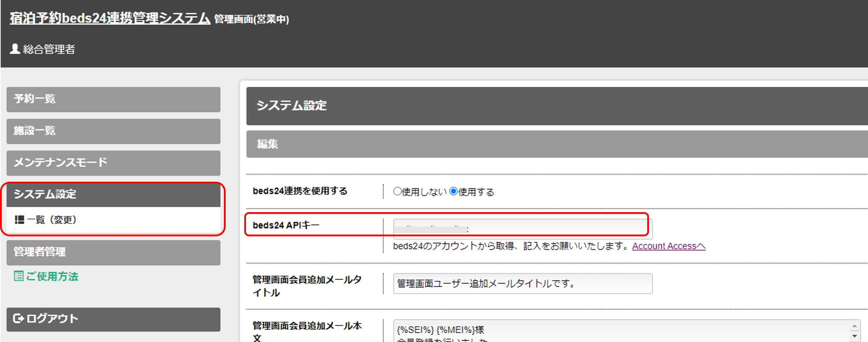This screenshot has height=342, width=868.
Task: Open the 施設一覧 menu
Action: tap(113, 131)
